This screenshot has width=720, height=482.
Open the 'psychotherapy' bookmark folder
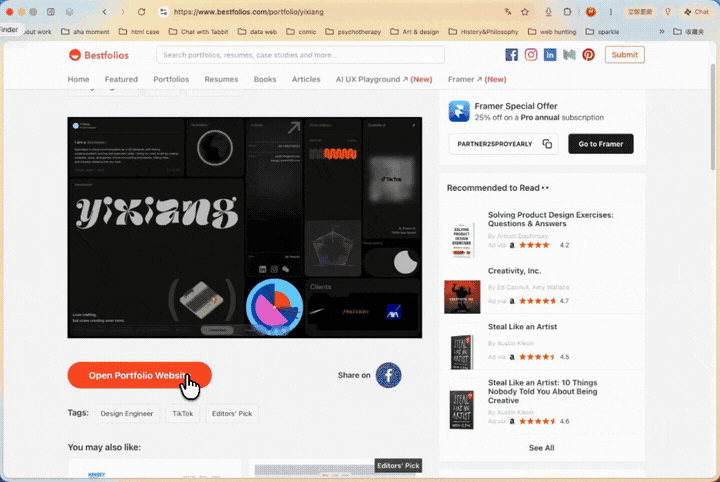pyautogui.click(x=353, y=32)
